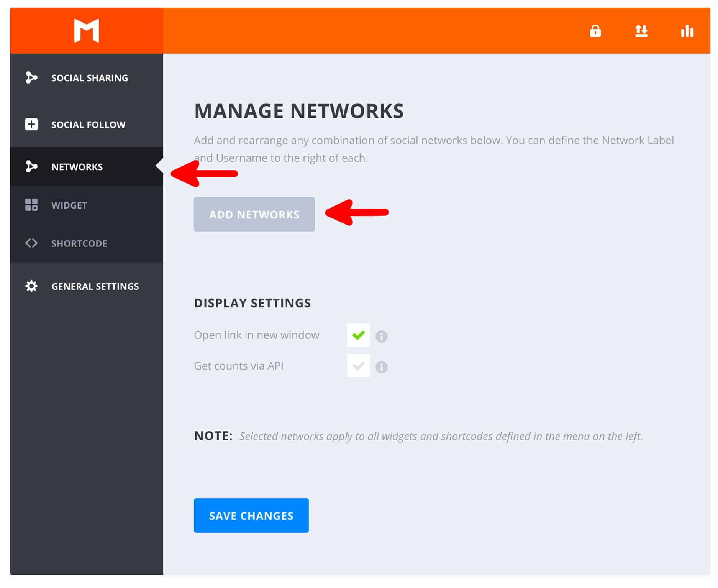Click the Add Networks button
Image resolution: width=718 pixels, height=588 pixels.
tap(254, 214)
